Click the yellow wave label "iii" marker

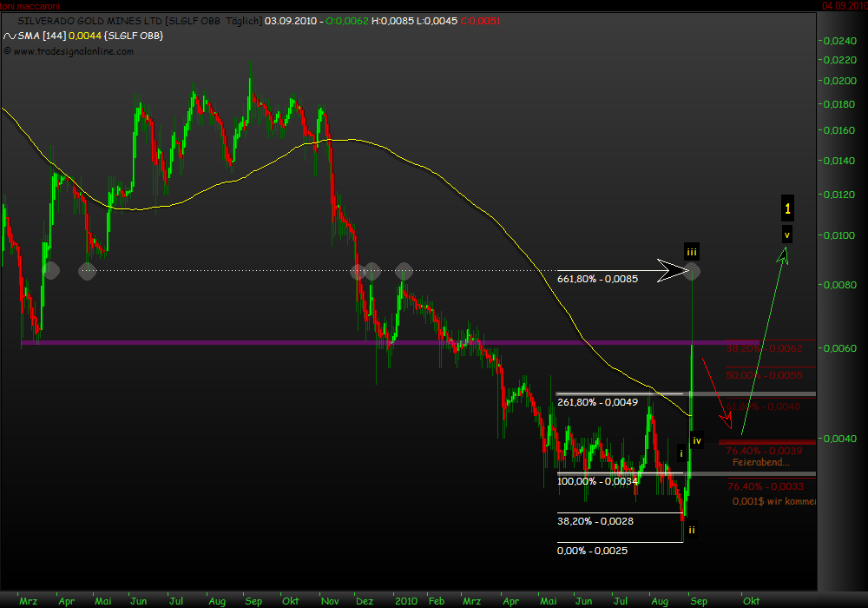click(x=692, y=252)
